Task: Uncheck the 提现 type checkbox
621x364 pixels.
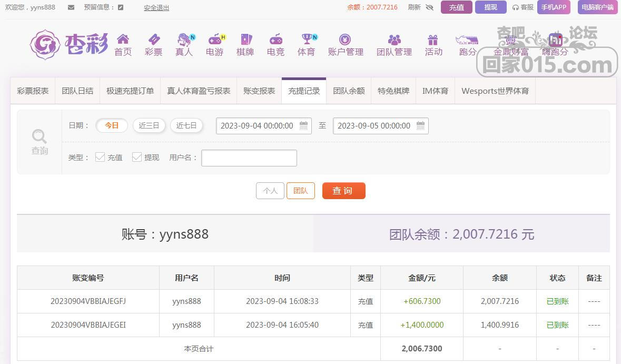Action: (x=137, y=157)
